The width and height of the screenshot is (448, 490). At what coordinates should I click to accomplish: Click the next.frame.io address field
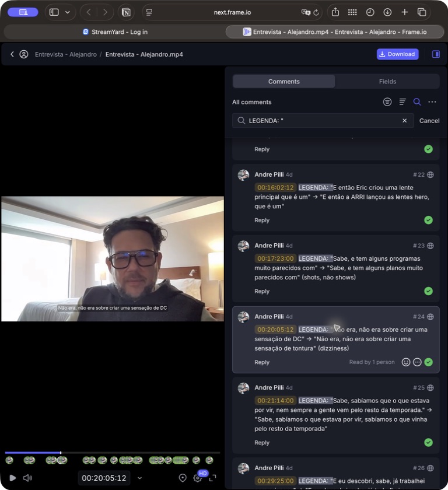232,12
